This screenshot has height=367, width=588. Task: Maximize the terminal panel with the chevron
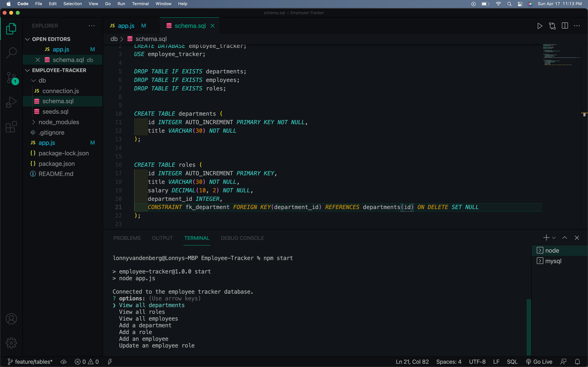565,238
